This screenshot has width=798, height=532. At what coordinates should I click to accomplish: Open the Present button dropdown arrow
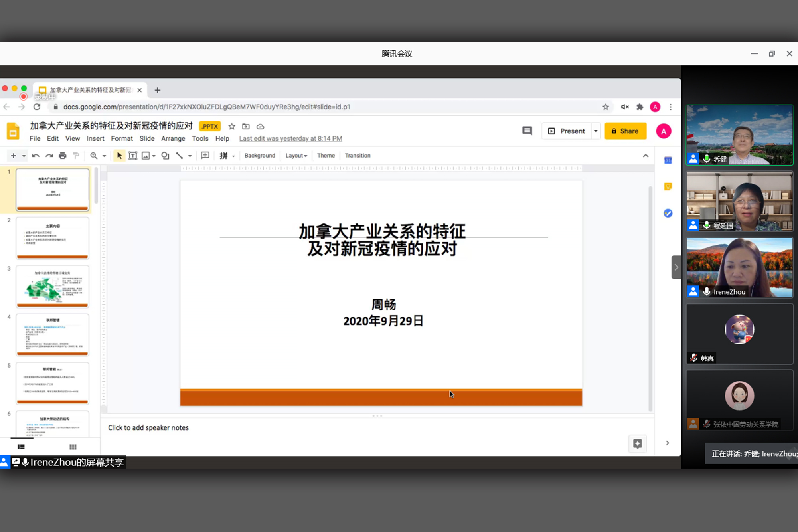595,131
